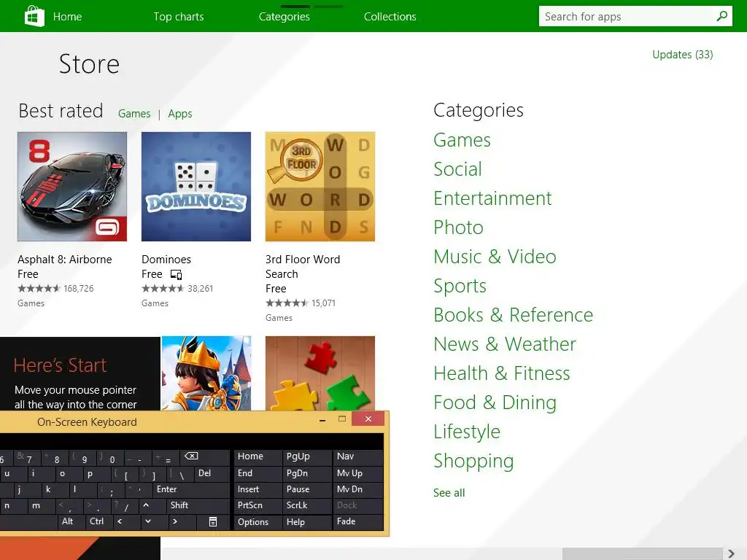This screenshot has height=560, width=747.
Task: Close the On-Screen Keyboard window
Action: click(x=368, y=419)
